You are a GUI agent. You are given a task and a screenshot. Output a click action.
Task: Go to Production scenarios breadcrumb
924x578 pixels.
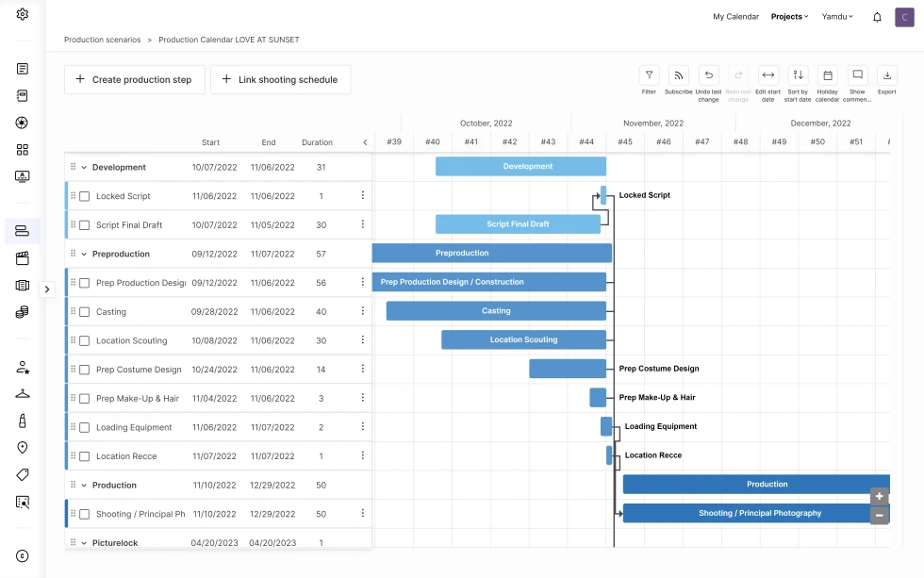pyautogui.click(x=103, y=40)
